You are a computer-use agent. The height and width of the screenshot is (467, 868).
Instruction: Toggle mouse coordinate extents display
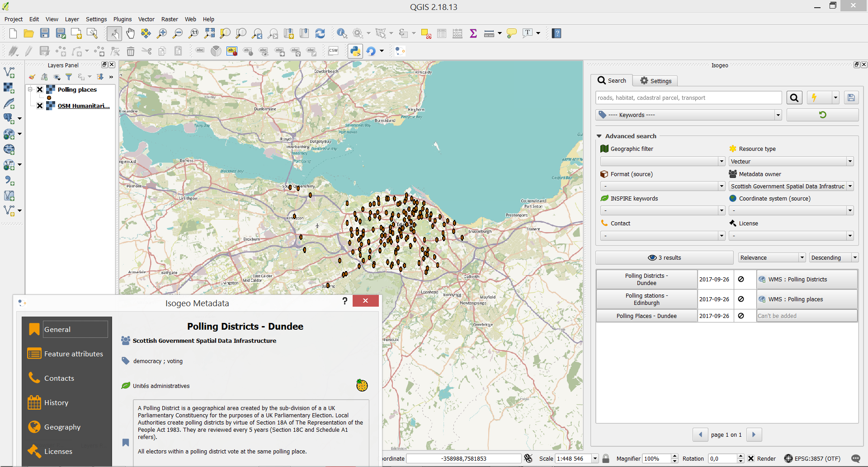point(528,458)
